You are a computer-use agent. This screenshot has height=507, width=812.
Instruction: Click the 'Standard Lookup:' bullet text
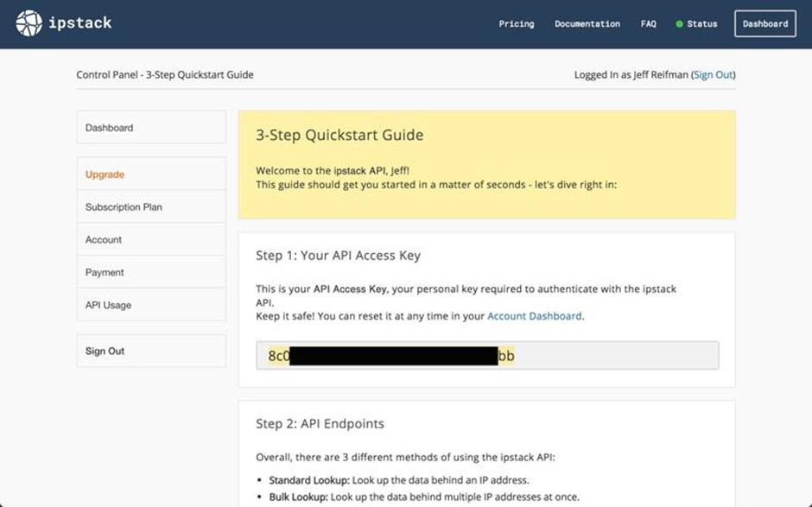click(x=309, y=480)
